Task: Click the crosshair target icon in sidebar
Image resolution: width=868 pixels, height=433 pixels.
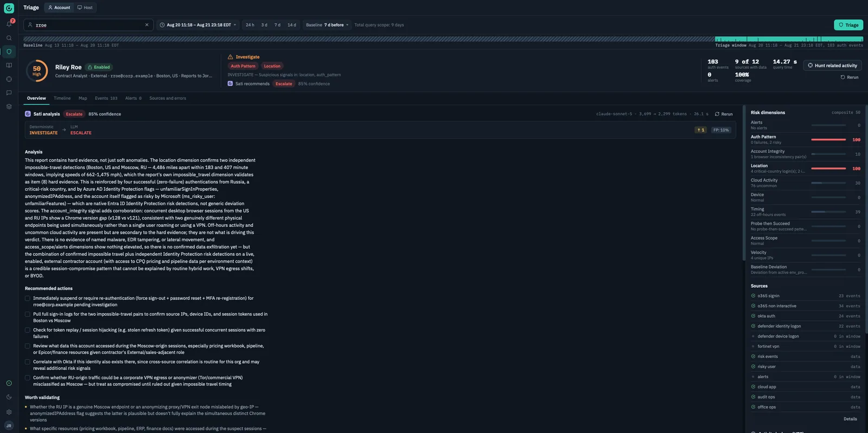Action: (9, 79)
